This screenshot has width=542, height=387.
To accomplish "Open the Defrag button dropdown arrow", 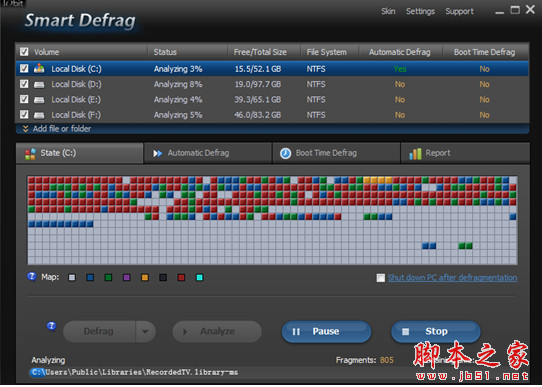I will tap(145, 331).
